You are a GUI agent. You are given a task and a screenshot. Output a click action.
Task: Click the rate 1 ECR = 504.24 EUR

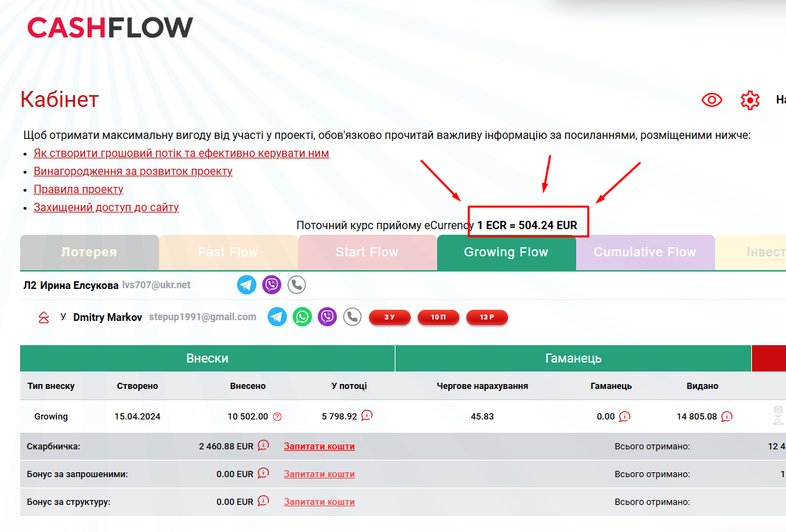tap(527, 226)
